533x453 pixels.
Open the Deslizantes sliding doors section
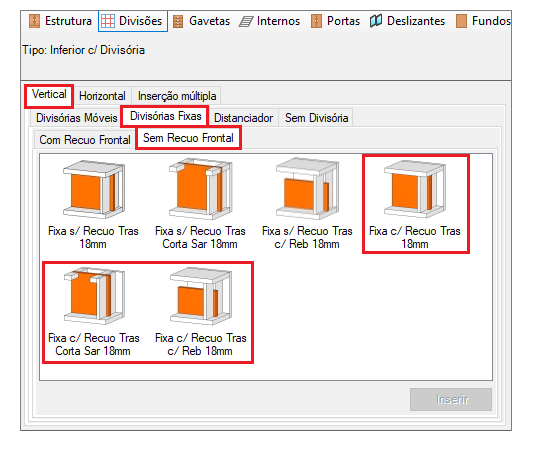point(407,21)
